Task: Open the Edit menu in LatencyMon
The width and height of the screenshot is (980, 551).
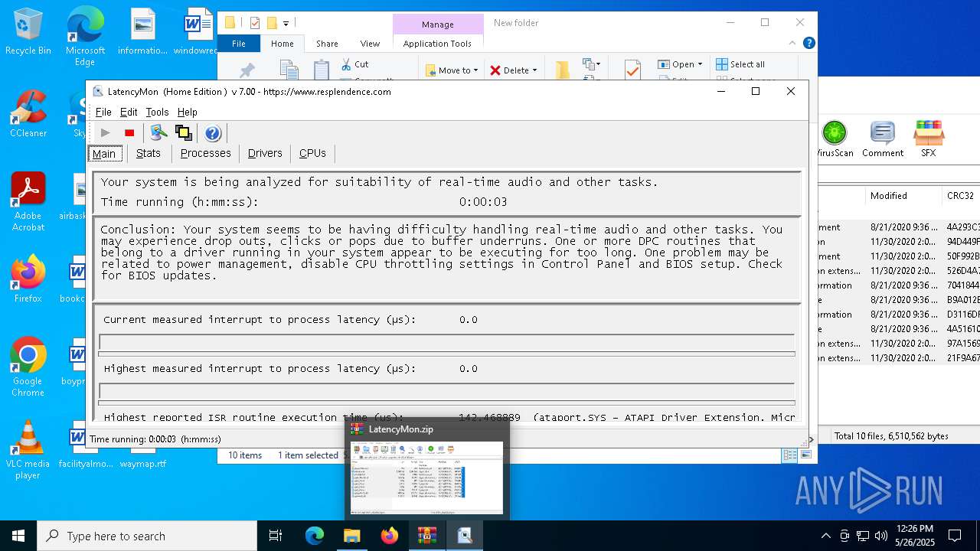Action: (x=129, y=112)
